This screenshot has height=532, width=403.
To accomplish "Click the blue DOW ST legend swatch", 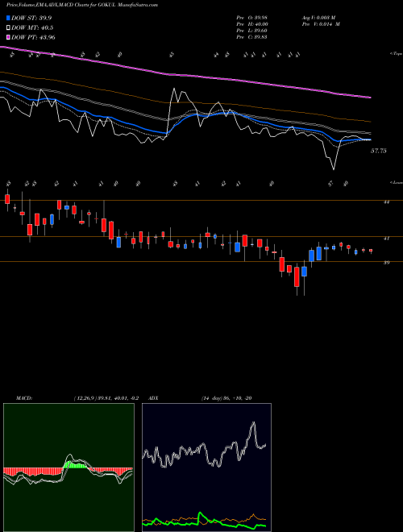I will [9, 18].
